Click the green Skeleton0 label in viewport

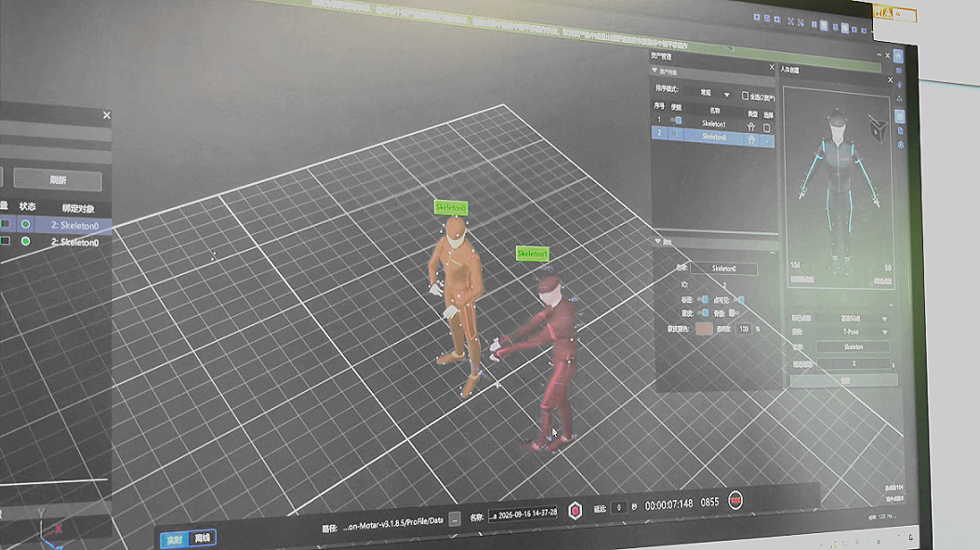click(x=451, y=207)
